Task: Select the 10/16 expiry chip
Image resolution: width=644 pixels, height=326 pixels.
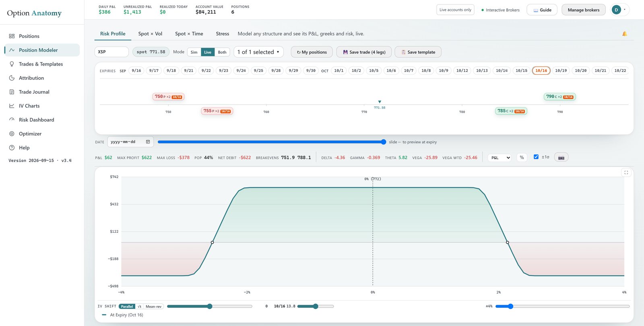Action: point(541,71)
